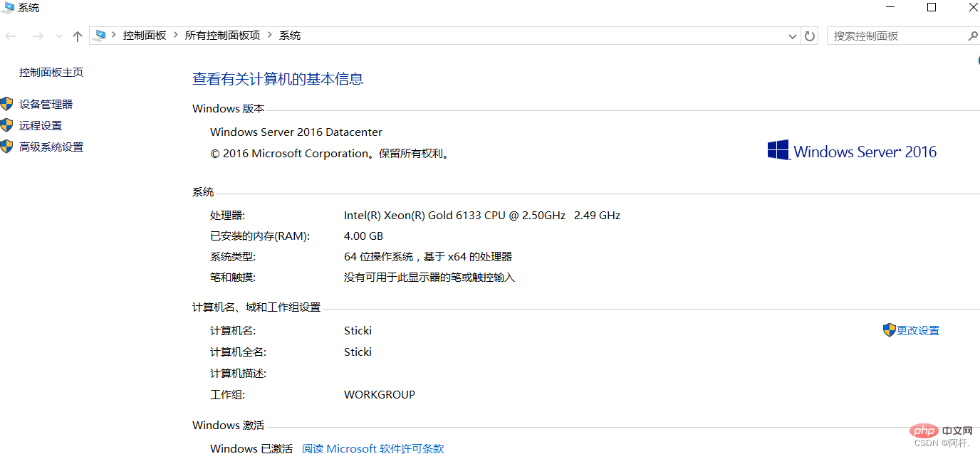Open 阅读 Microsoft 软件许可条款 link
Screen dimensions: 980x454
click(373, 448)
